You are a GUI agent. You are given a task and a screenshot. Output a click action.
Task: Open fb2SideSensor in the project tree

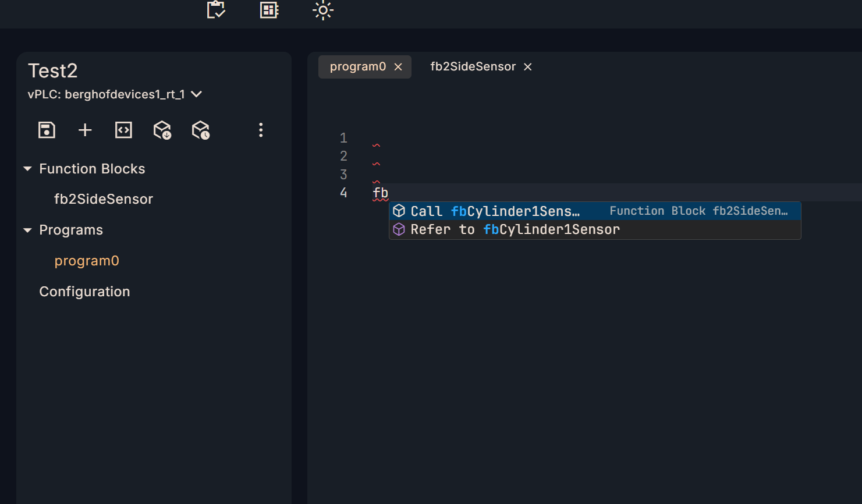[104, 199]
